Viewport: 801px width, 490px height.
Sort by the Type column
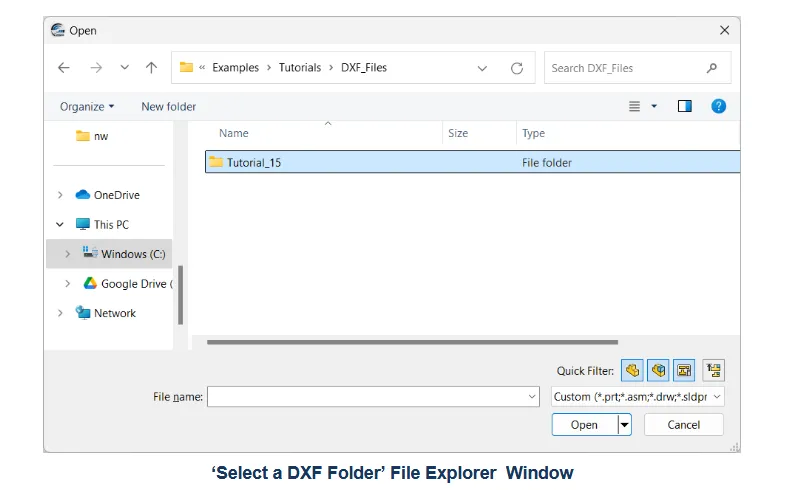coord(533,133)
